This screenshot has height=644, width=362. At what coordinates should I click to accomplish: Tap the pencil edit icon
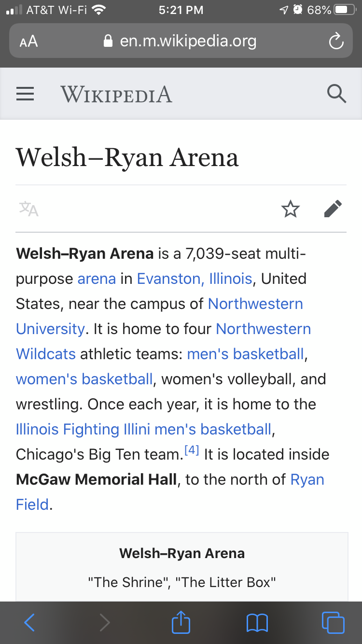(x=333, y=209)
